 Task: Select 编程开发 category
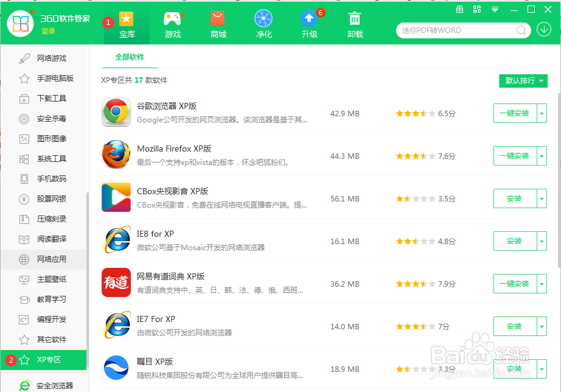pos(44,319)
